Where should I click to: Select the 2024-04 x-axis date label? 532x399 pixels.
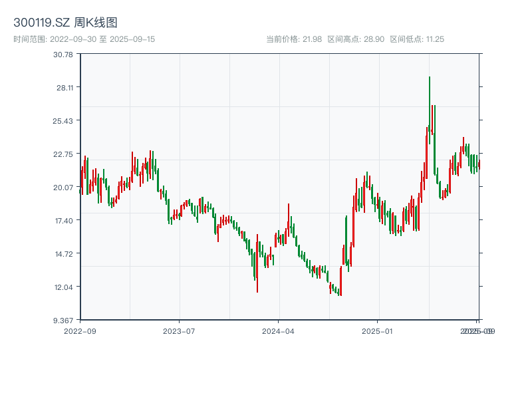[x=279, y=331]
